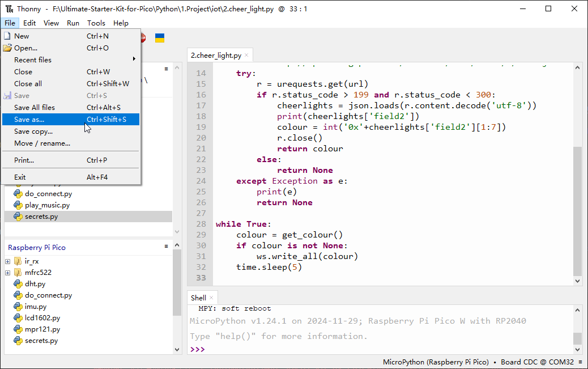Viewport: 588px width, 369px height.
Task: Click the Open folder icon in File menu
Action: point(7,48)
